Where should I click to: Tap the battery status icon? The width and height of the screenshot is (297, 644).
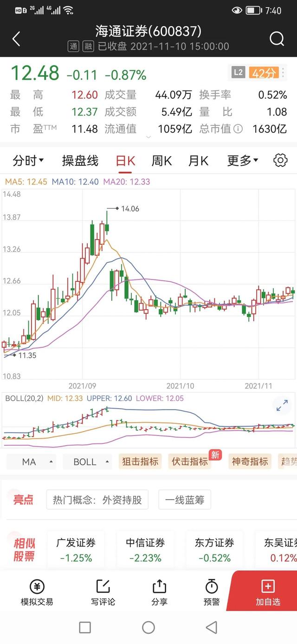point(254,10)
